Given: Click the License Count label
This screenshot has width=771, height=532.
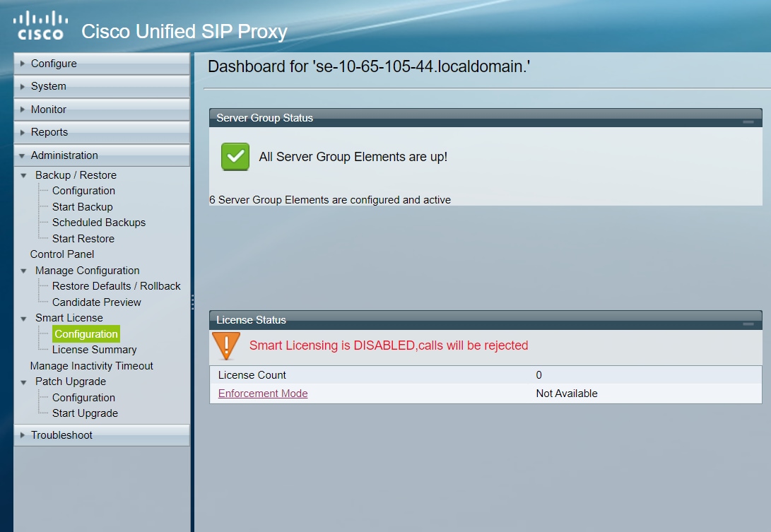Looking at the screenshot, I should (252, 375).
